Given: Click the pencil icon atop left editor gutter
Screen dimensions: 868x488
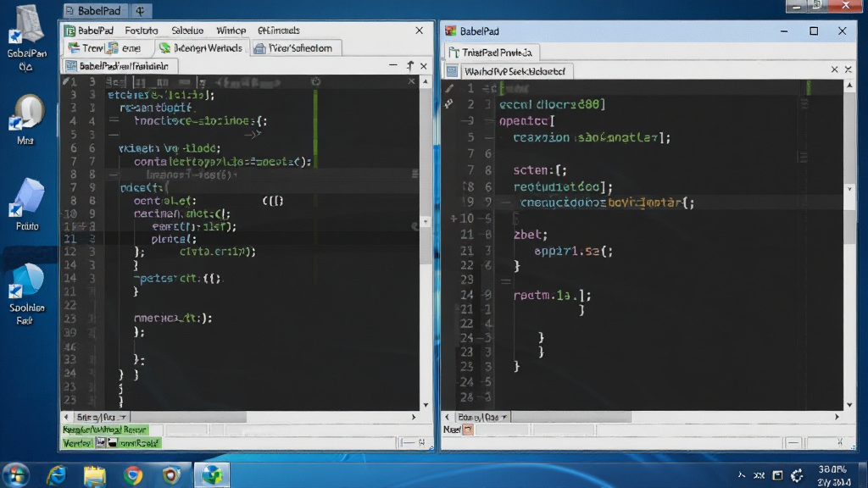Looking at the screenshot, I should click(x=66, y=81).
